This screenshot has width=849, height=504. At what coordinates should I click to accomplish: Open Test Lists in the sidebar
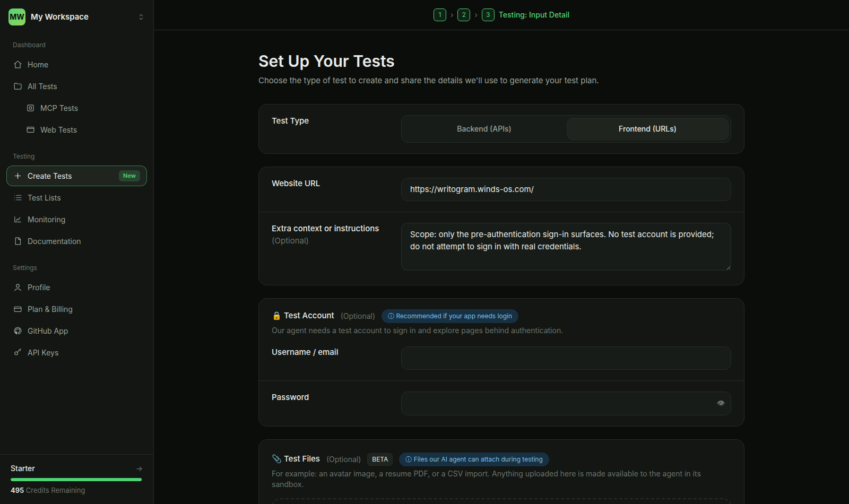(x=76, y=198)
